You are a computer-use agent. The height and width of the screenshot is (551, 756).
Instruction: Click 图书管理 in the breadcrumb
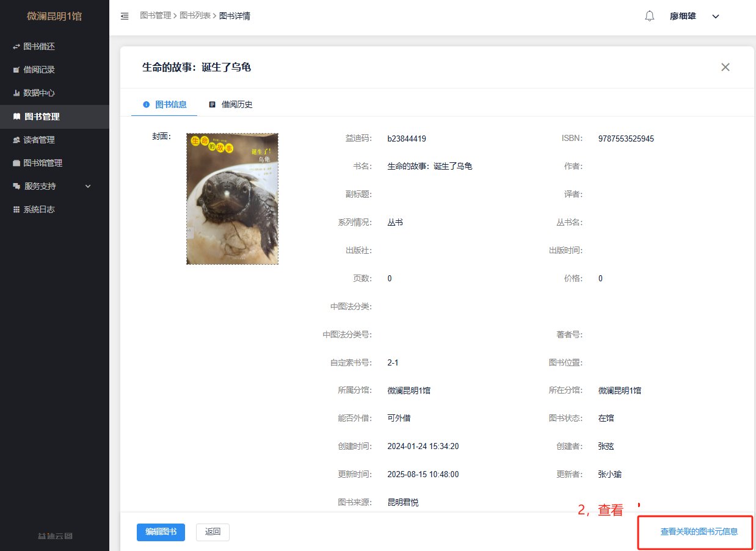[x=155, y=16]
